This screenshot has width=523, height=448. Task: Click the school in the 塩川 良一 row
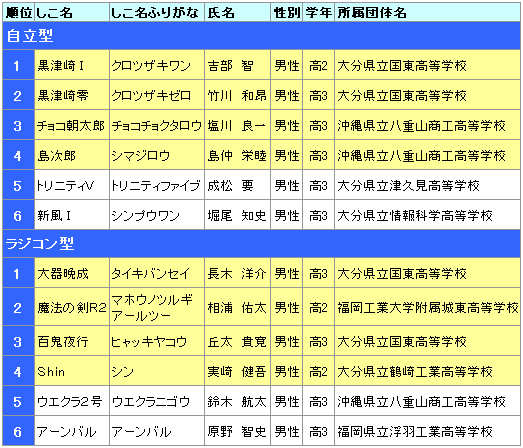(x=421, y=126)
